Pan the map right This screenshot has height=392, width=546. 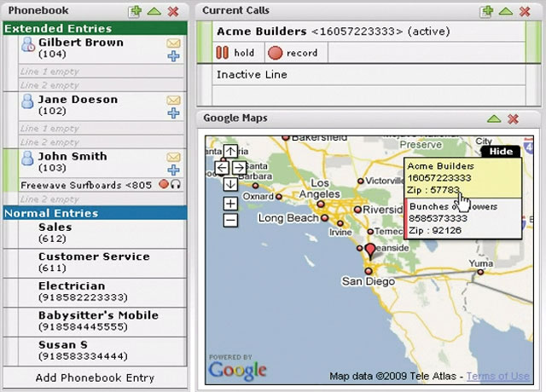click(239, 168)
